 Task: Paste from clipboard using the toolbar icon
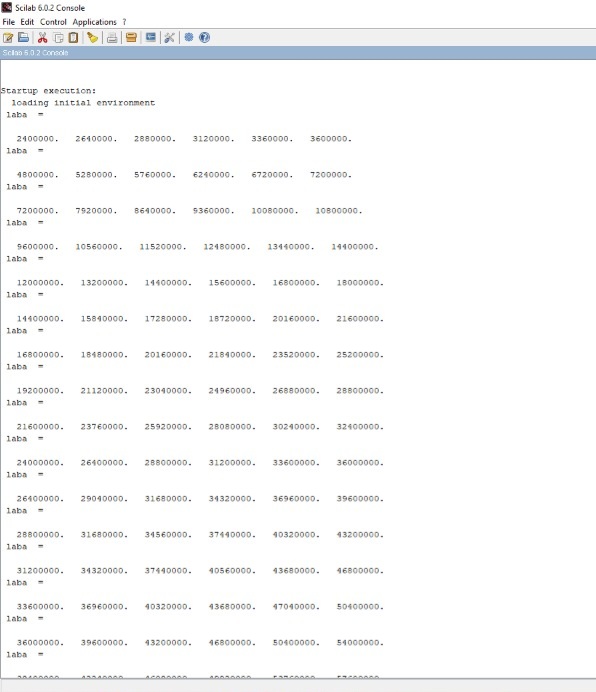[73, 38]
